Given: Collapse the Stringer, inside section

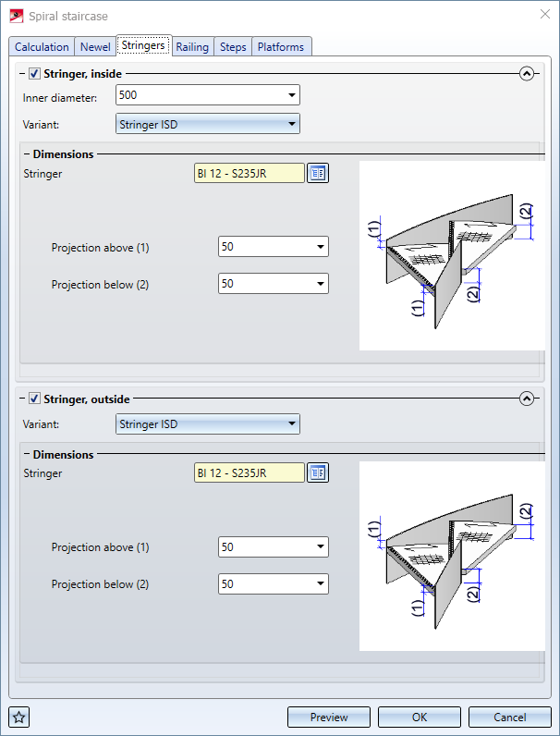Looking at the screenshot, I should [528, 74].
